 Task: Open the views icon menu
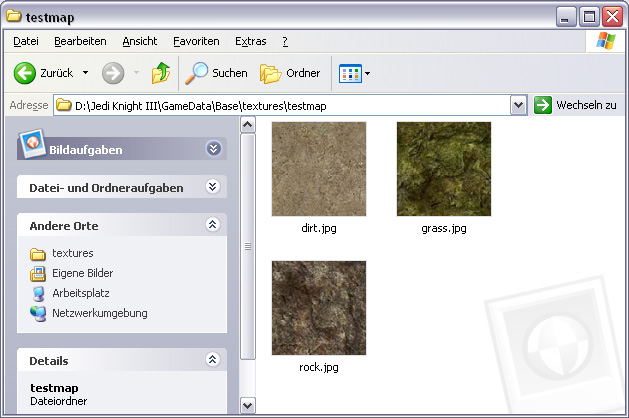pos(350,73)
